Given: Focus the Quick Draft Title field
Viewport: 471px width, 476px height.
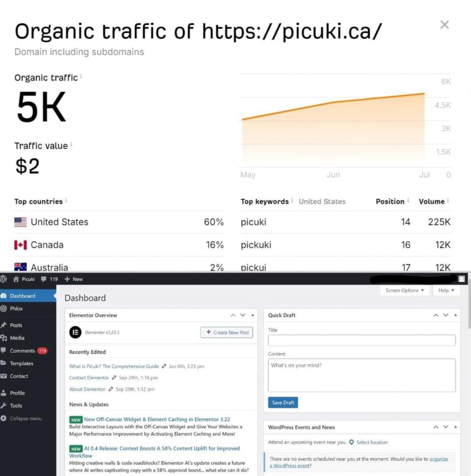Looking at the screenshot, I should pos(362,340).
